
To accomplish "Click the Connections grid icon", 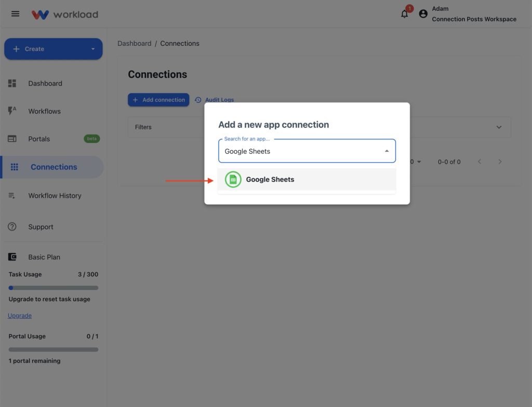I will (x=14, y=167).
